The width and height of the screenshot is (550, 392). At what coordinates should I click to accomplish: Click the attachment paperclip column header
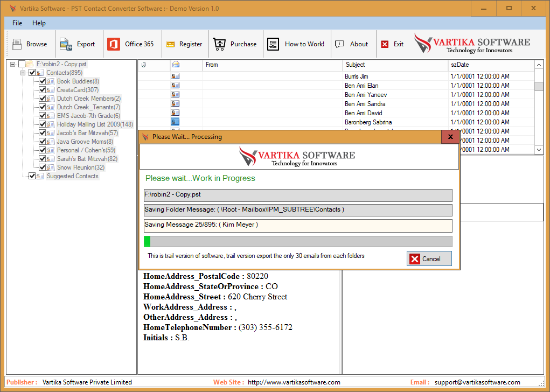[144, 65]
